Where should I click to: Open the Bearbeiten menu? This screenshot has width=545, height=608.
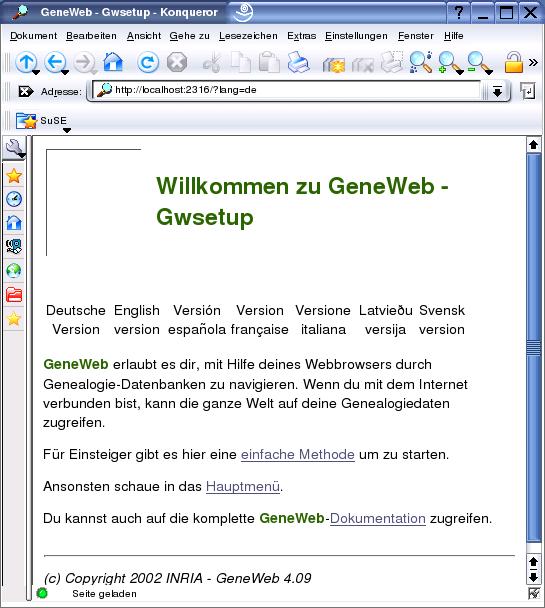pos(91,36)
